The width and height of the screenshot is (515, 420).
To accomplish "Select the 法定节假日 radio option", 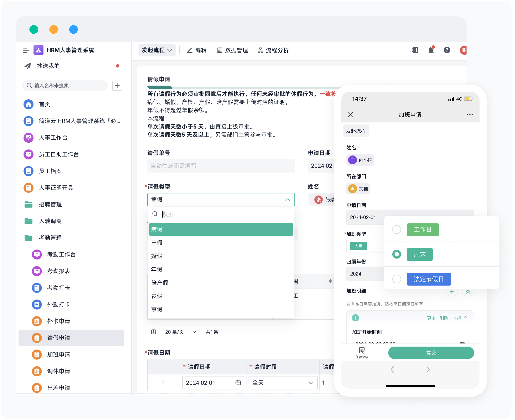I will coord(397,279).
